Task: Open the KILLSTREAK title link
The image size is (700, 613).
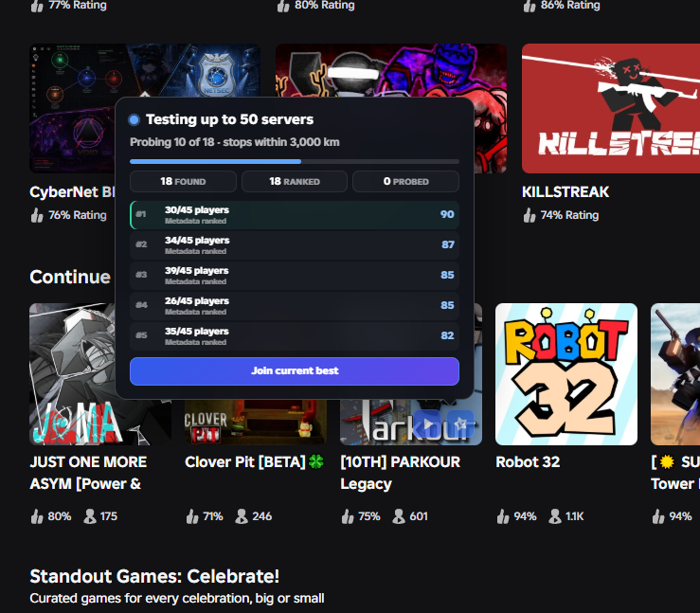Action: coord(565,192)
